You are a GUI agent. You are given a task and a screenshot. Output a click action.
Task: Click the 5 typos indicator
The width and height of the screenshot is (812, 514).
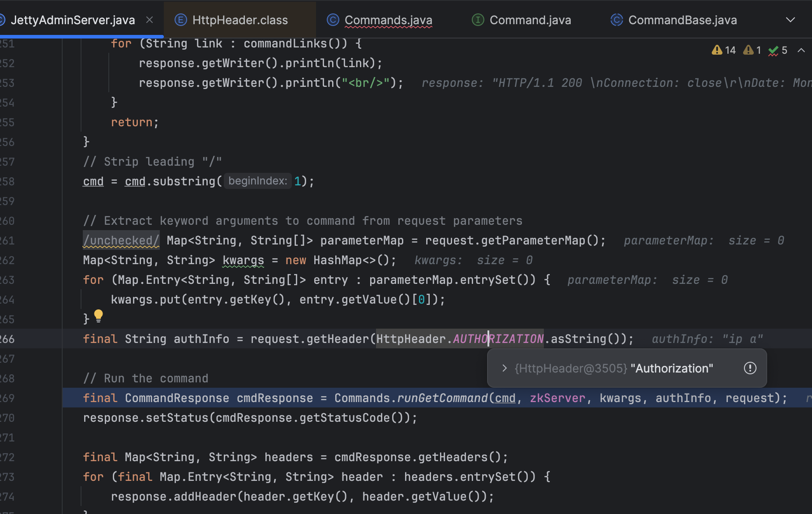click(778, 50)
